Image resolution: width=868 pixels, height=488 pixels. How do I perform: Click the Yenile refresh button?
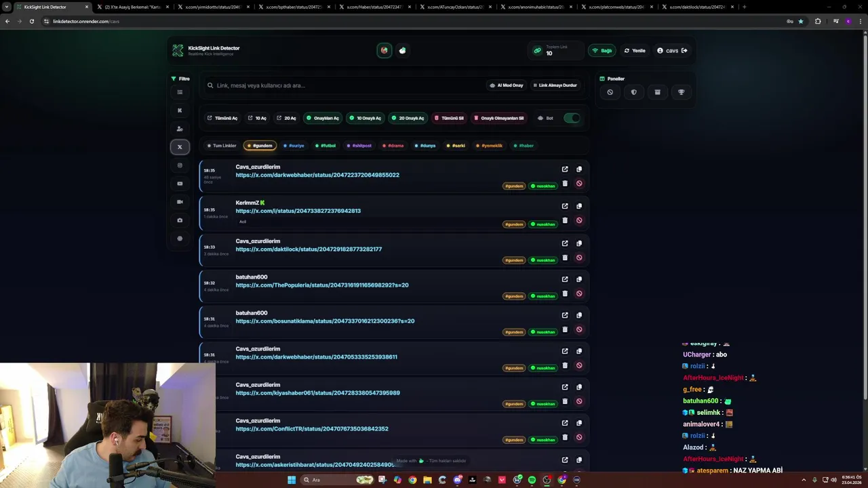click(635, 51)
